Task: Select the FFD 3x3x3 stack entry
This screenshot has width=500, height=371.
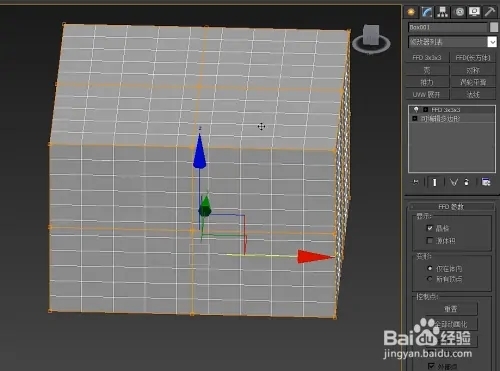Action: coord(446,109)
